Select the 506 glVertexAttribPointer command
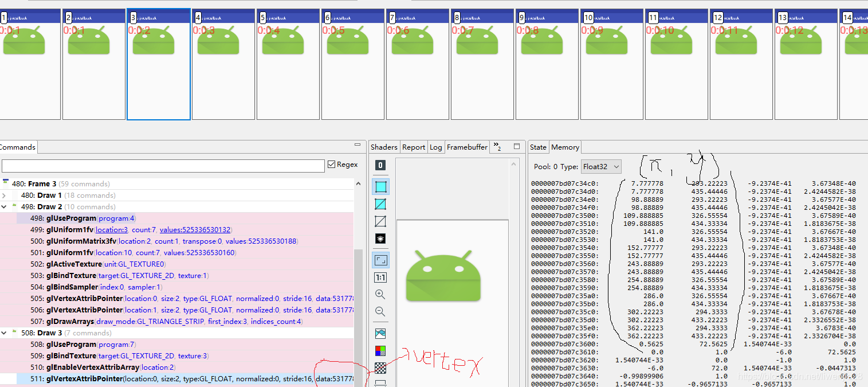Viewport: 868px width, 387px height. click(176, 310)
